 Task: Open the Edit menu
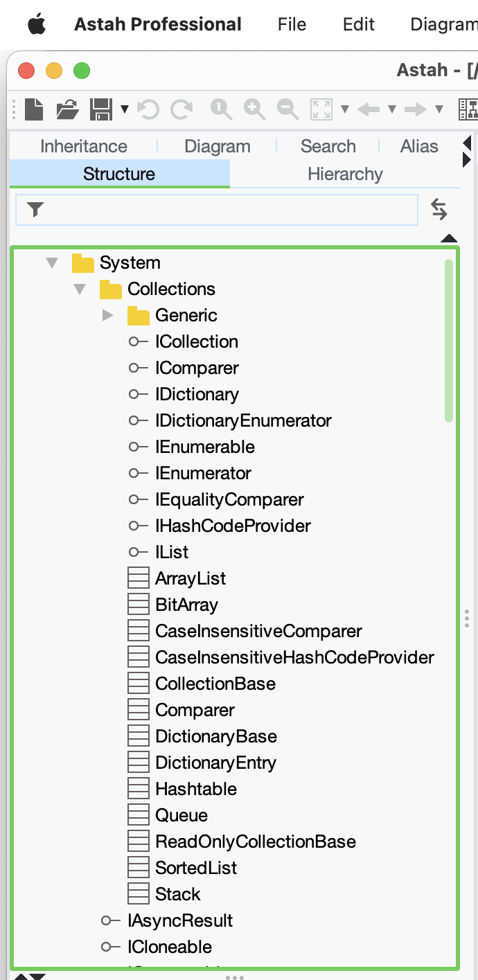click(358, 24)
